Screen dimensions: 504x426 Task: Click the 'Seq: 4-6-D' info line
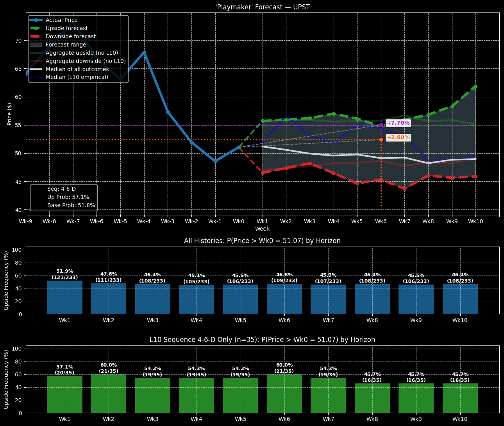click(61, 189)
